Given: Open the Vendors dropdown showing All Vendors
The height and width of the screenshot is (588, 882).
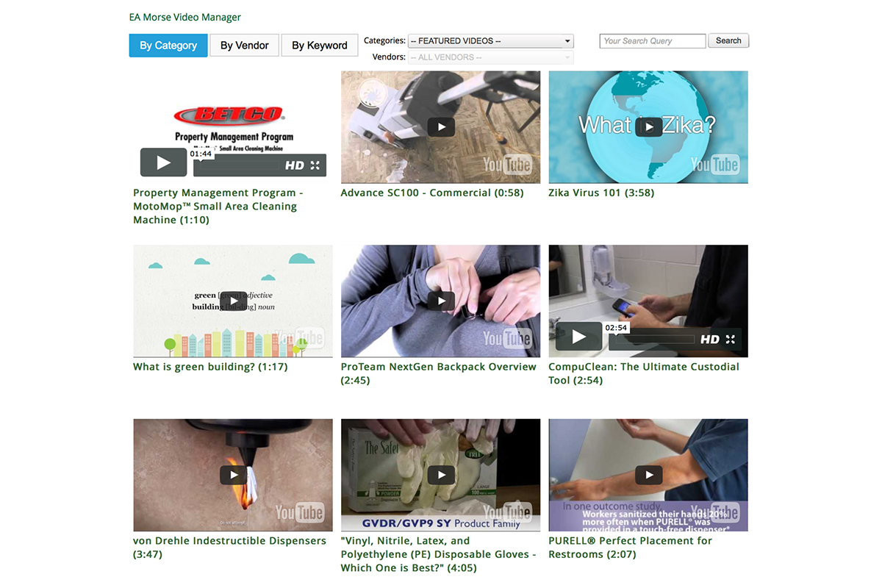Looking at the screenshot, I should point(491,57).
